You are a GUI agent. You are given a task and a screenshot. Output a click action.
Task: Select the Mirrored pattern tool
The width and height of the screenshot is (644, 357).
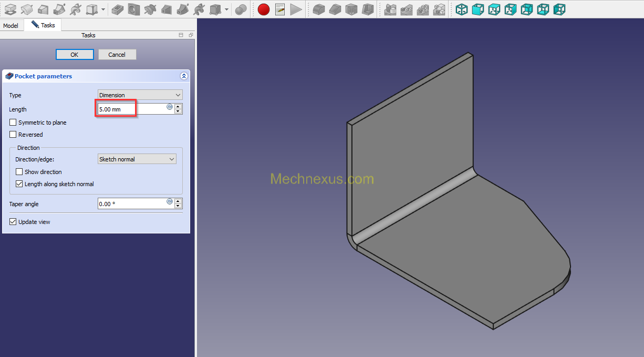coord(390,9)
